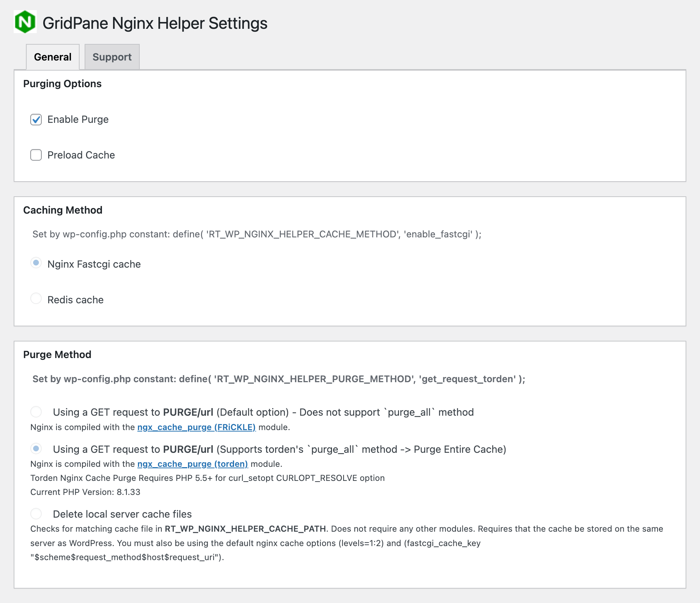Viewport: 700px width, 603px height.
Task: Open the ngx_cache_purge (torden) link
Action: point(192,464)
